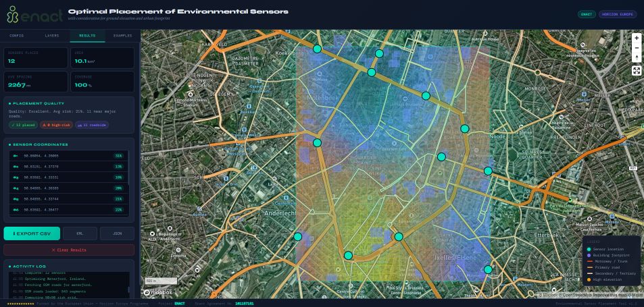Select sensor row with 21% risk
The image size is (644, 307).
pos(68,199)
